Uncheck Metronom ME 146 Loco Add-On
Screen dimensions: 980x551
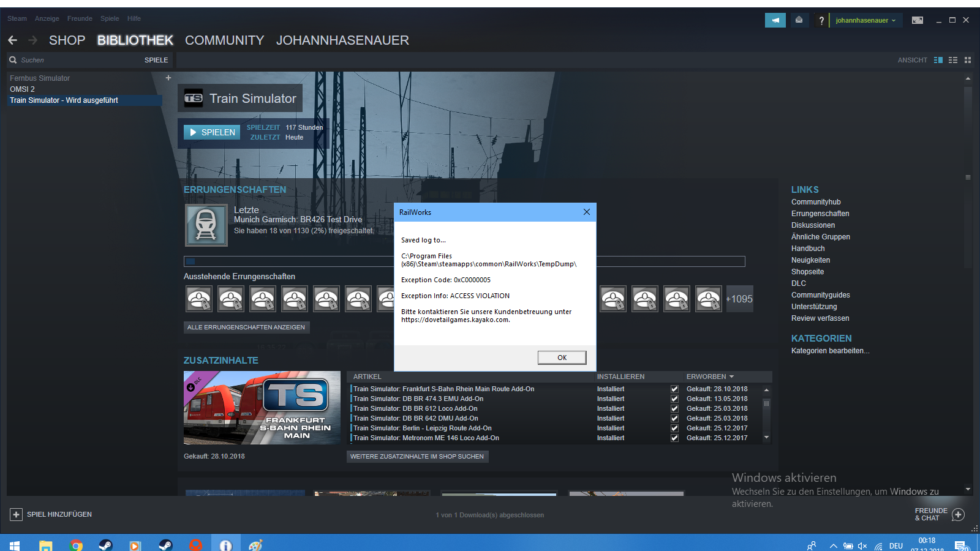tap(674, 438)
